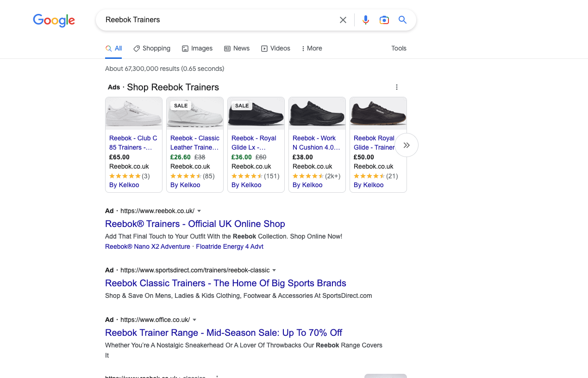Open the Reebok - Classic Leather Trainers link
The width and height of the screenshot is (588, 378).
coord(195,143)
